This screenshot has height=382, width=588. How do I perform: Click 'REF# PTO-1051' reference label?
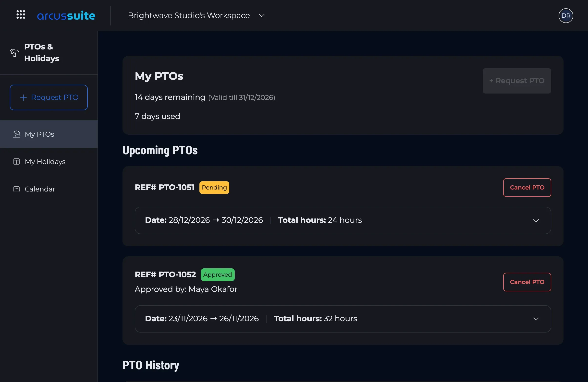[x=165, y=188]
